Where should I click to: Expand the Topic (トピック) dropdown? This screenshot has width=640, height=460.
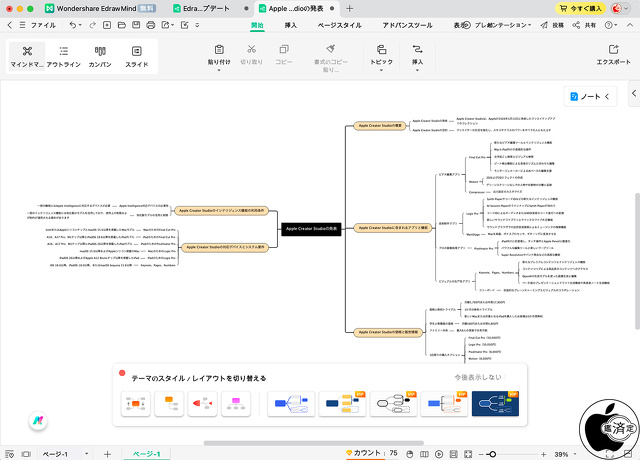(x=381, y=55)
